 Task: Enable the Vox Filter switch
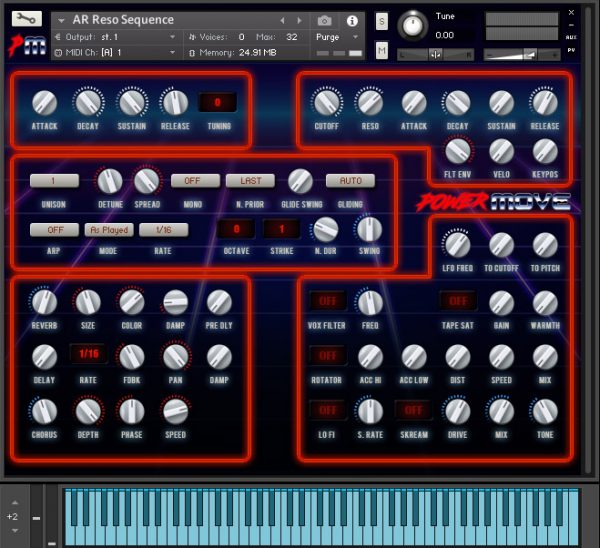click(x=324, y=301)
